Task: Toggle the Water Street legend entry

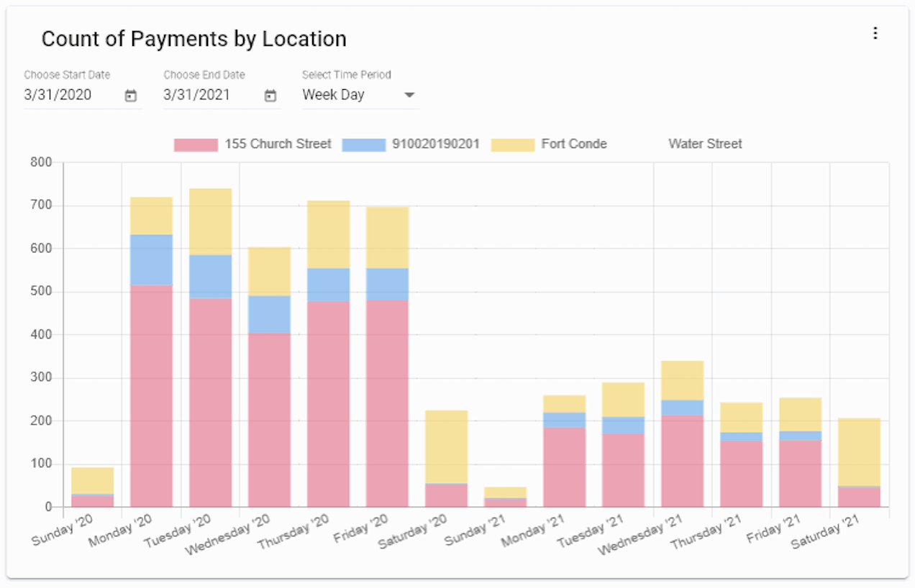Action: pos(705,144)
